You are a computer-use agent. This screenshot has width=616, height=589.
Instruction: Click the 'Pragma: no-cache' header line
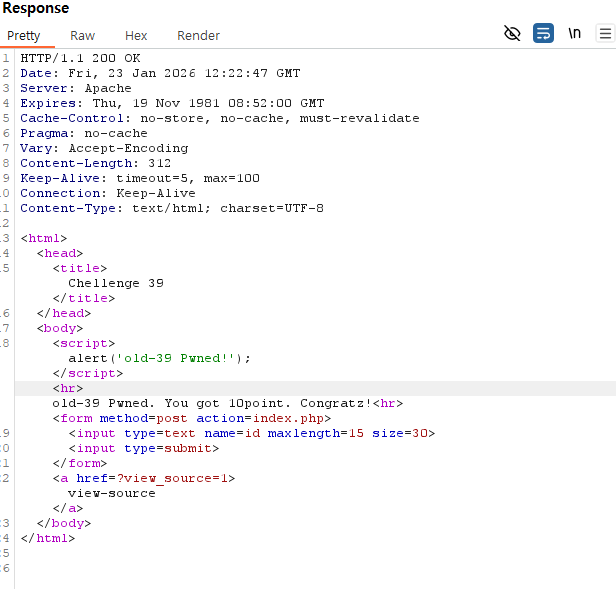coord(84,133)
